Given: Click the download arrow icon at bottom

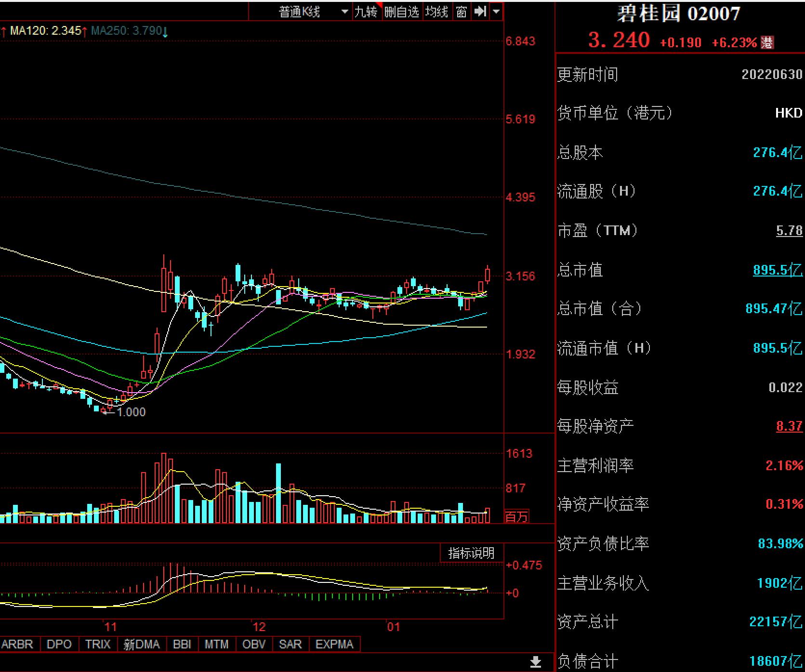Looking at the screenshot, I should (x=536, y=662).
